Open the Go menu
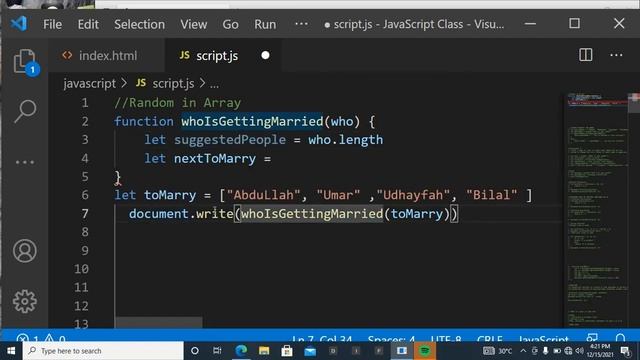640x360 pixels. tap(231, 24)
